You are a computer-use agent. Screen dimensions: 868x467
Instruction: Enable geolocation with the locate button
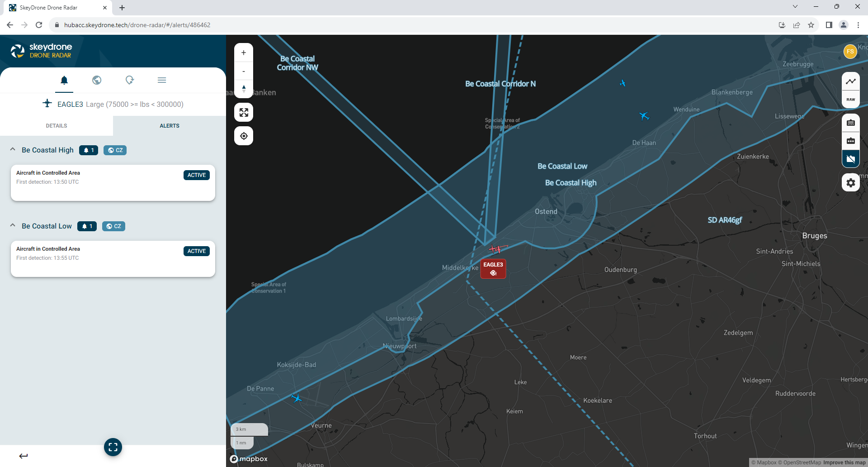pos(244,136)
